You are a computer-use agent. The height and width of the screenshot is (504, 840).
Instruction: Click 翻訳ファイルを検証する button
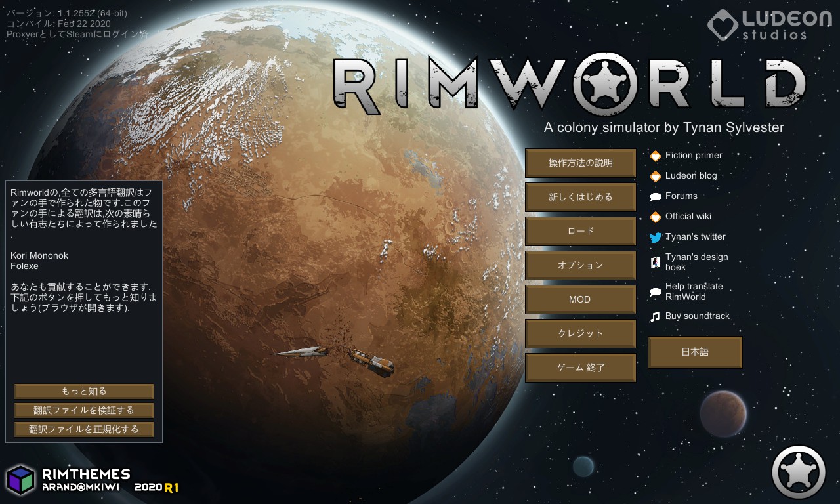(84, 410)
